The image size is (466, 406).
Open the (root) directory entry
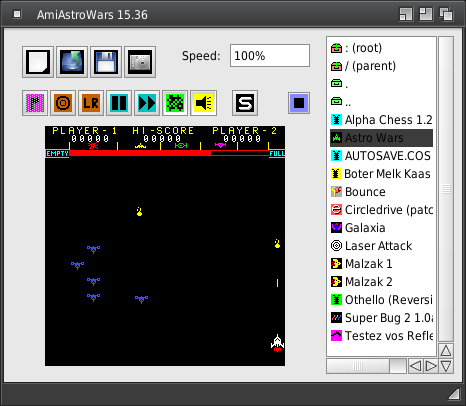pos(381,48)
